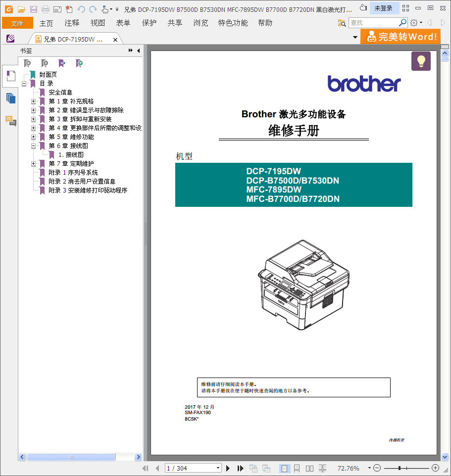
Task: Open the comments panel icon
Action: click(x=11, y=121)
